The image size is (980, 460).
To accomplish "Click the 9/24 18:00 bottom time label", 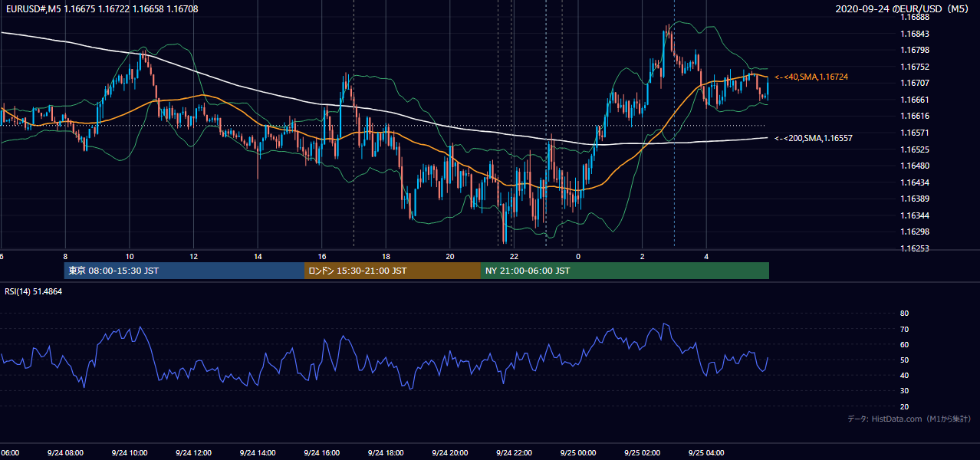I will pos(386,452).
